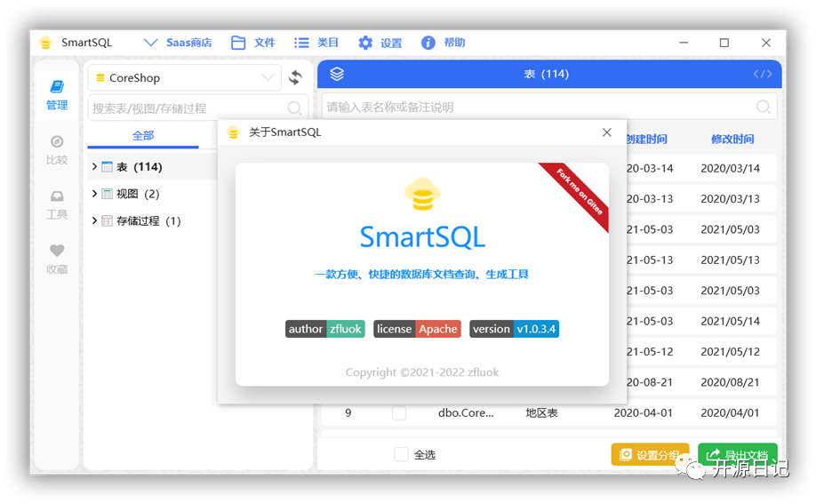This screenshot has width=816, height=504.
Task: Sort by the 创建时间 column header
Action: [647, 139]
